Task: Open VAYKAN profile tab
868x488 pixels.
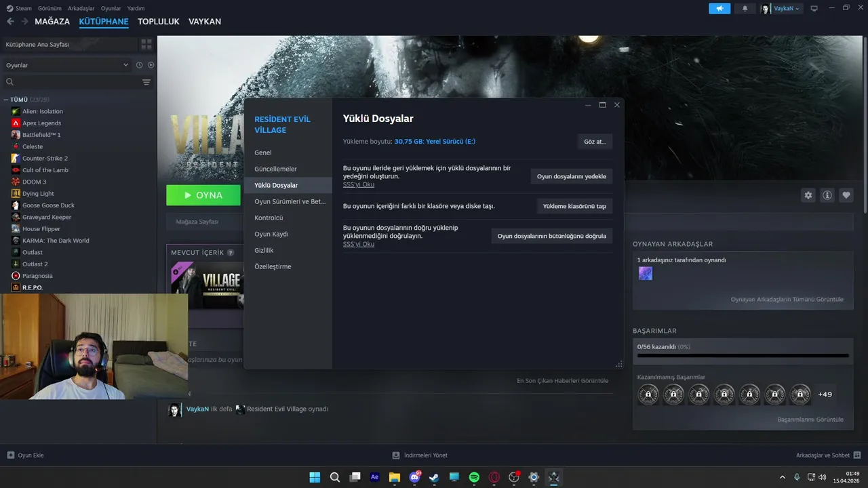Action: (205, 22)
